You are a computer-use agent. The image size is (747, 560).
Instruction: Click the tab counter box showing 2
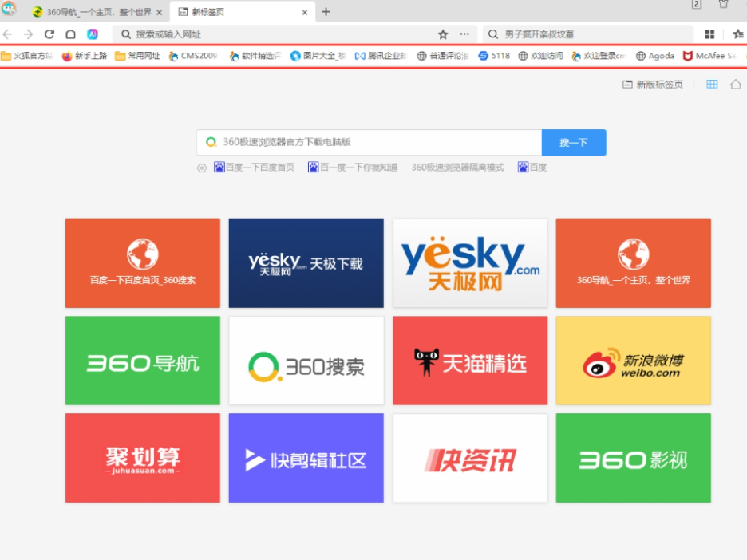696,4
